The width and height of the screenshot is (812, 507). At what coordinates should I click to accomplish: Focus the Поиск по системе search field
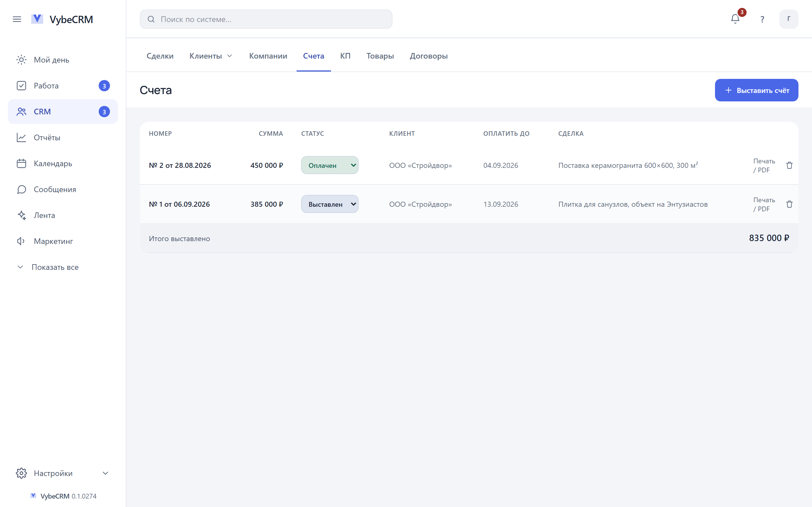click(266, 19)
